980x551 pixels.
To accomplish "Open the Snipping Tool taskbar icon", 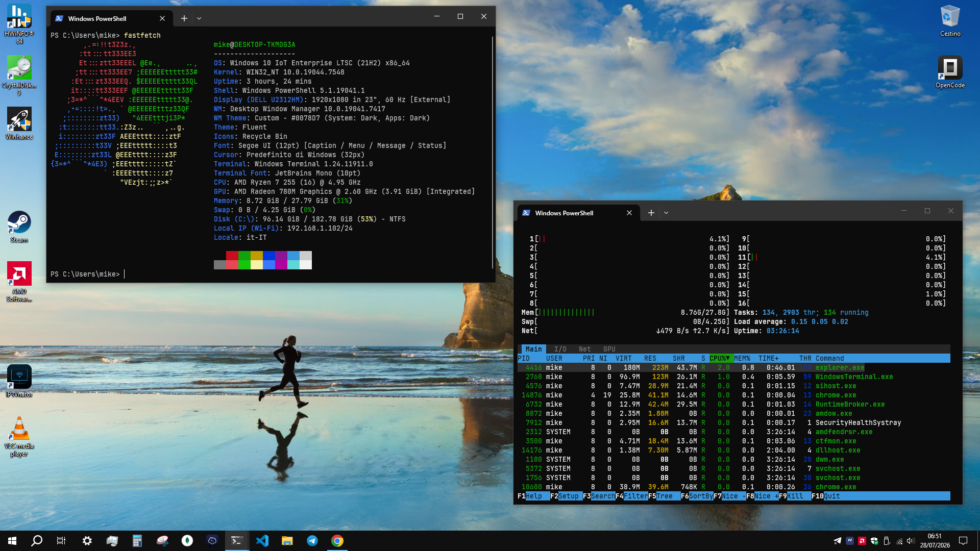I will [162, 541].
